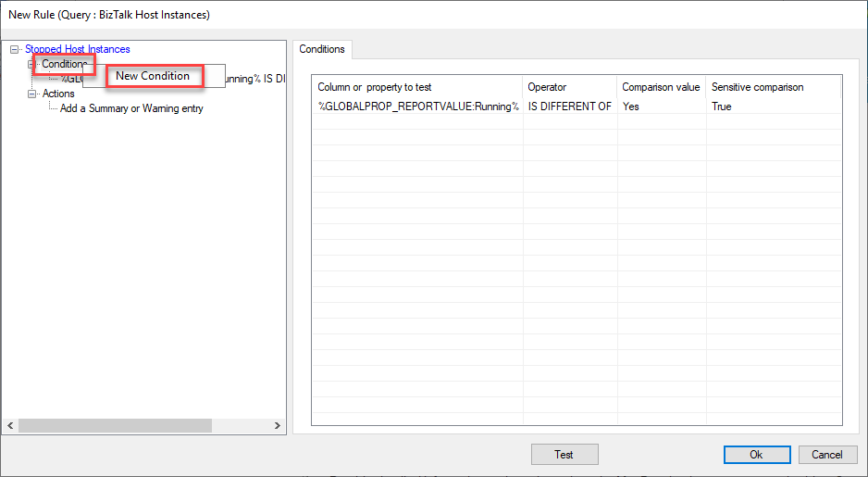The width and height of the screenshot is (868, 477).
Task: Select the Conditions node in the tree
Action: 64,64
